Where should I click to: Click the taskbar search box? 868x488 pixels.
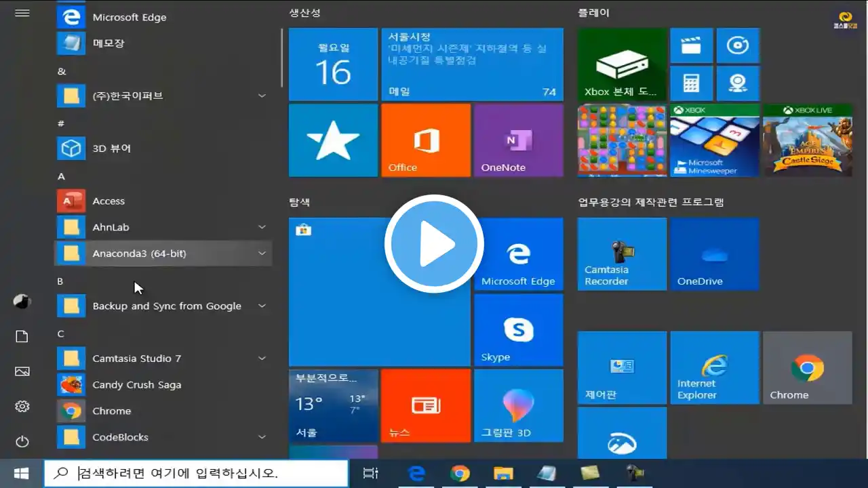click(196, 473)
